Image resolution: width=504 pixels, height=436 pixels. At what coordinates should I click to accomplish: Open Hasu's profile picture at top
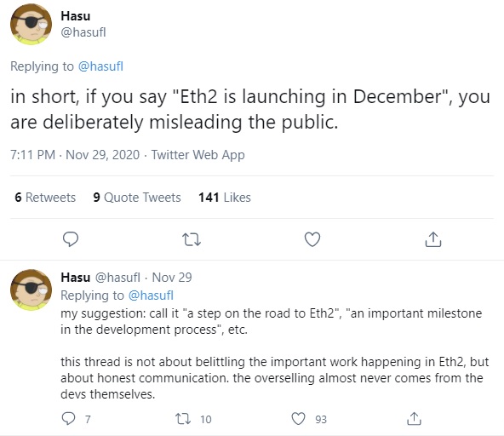tap(31, 24)
